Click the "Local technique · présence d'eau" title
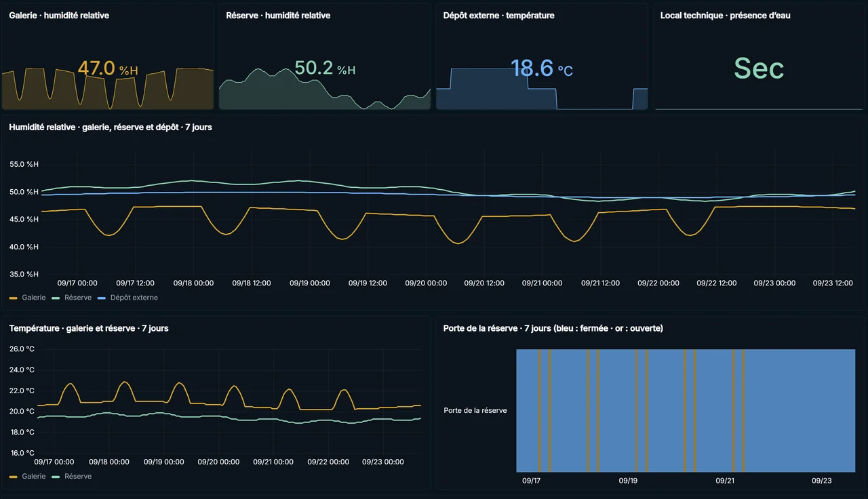The height and width of the screenshot is (499, 868). click(x=725, y=15)
